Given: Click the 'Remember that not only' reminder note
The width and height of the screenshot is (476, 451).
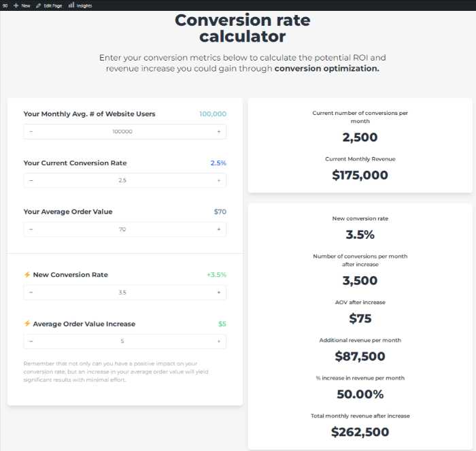Looking at the screenshot, I should pyautogui.click(x=116, y=371).
